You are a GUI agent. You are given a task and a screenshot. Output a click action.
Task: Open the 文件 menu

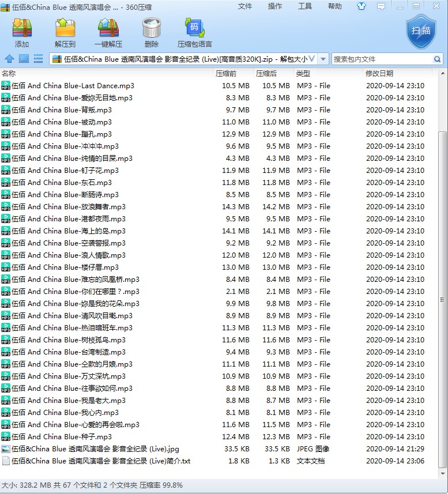pos(244,6)
